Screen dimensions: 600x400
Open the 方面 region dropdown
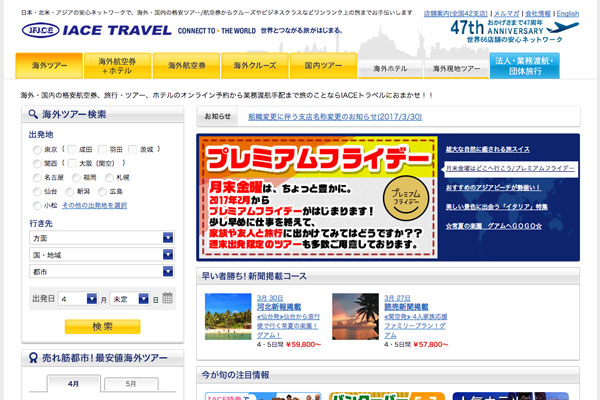point(102,238)
